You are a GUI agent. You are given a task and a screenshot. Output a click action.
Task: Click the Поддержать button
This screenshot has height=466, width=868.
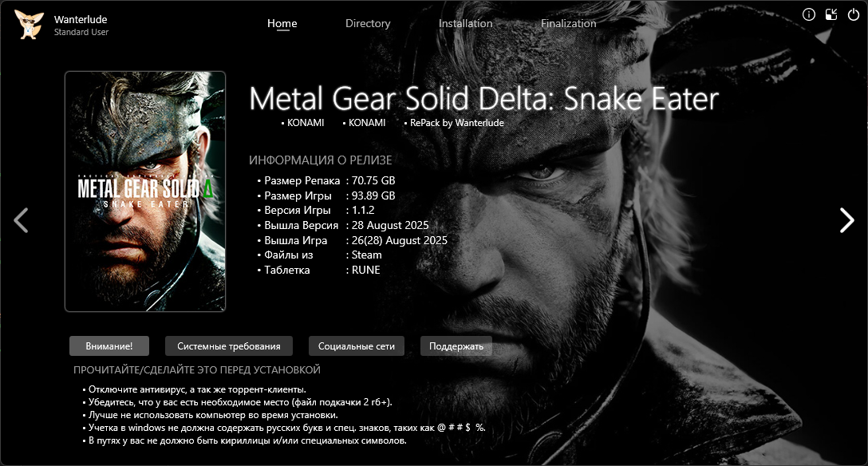pyautogui.click(x=456, y=346)
